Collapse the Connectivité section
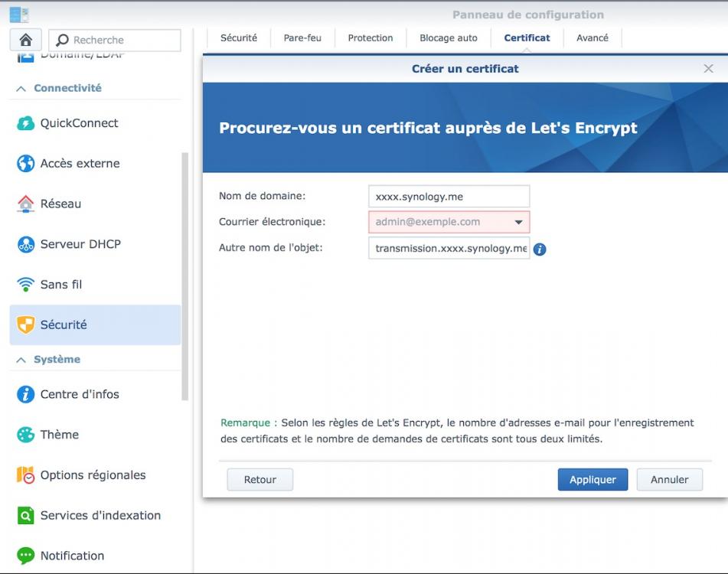This screenshot has height=574, width=728. (21, 89)
